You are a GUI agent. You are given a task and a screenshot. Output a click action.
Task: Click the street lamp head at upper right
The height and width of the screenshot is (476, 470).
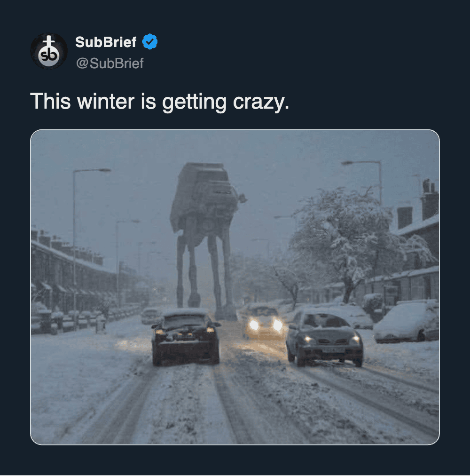(x=349, y=163)
